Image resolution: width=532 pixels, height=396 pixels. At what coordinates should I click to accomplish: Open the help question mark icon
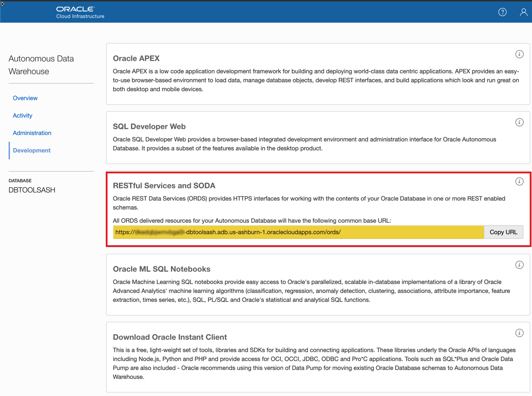tap(503, 12)
